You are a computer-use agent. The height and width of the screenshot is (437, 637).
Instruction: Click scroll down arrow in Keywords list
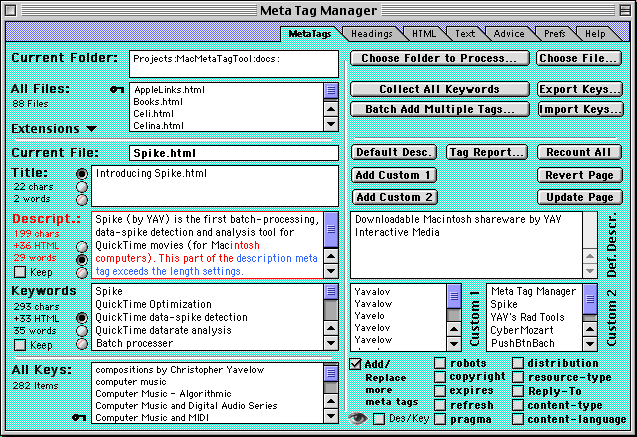[331, 343]
